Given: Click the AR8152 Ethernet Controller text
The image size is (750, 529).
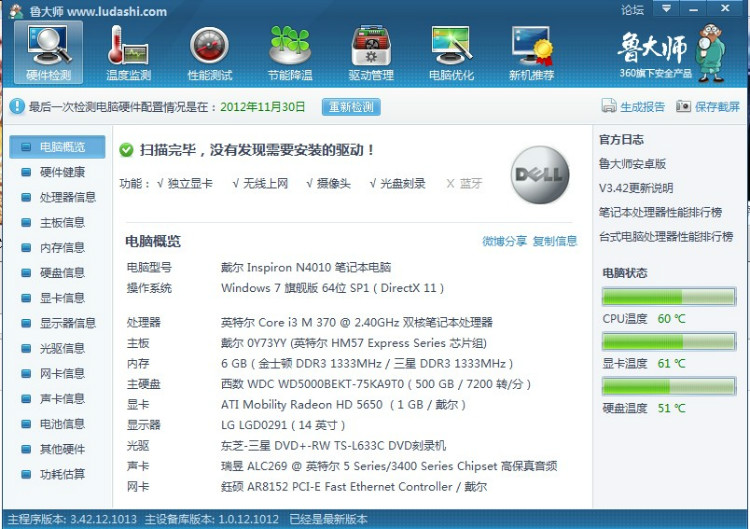Looking at the screenshot, I should point(354,487).
